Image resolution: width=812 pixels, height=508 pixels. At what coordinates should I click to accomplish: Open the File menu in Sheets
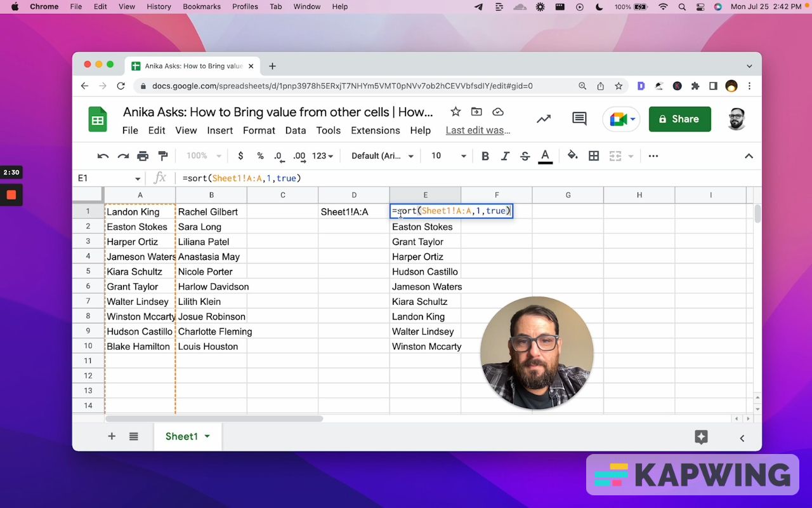(130, 130)
